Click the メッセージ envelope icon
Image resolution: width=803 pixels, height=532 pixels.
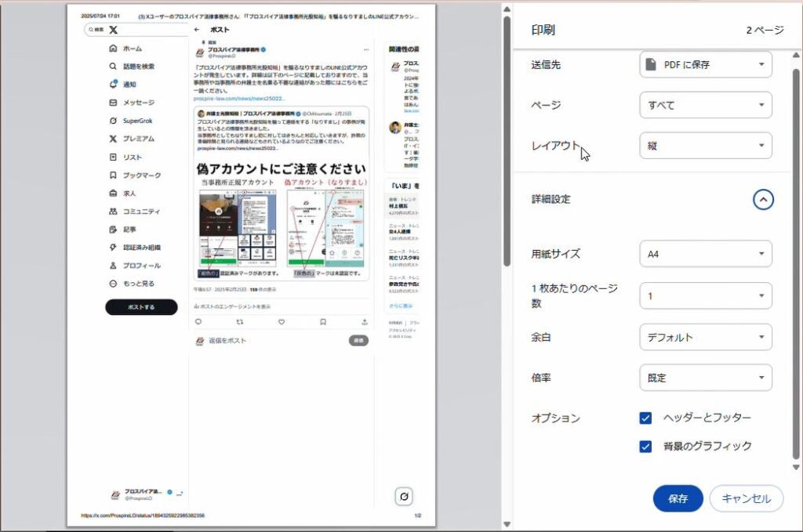[113, 103]
